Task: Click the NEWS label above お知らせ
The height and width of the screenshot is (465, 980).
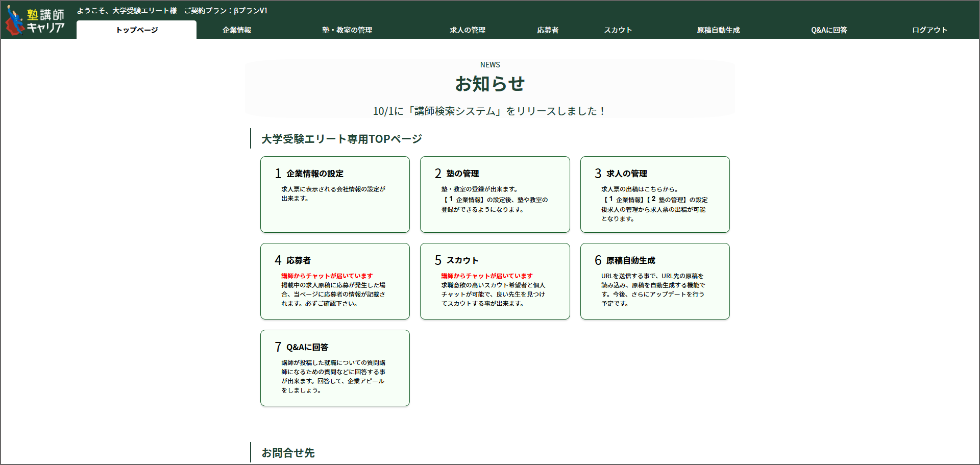Action: 490,65
